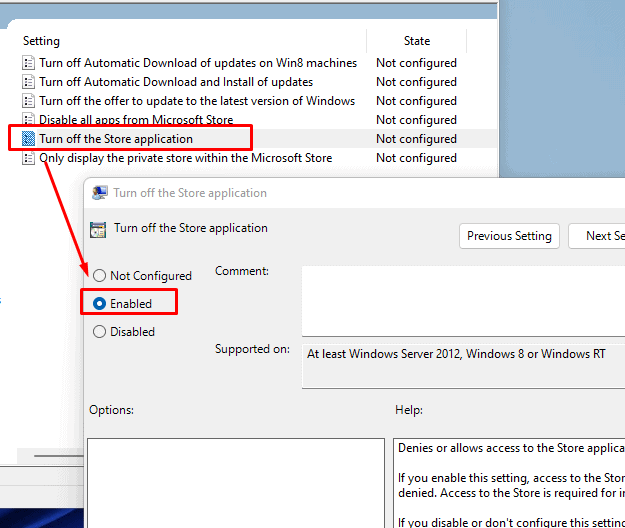Select 'Disable all apps from Microsoft Store' row
The image size is (625, 528).
click(x=136, y=120)
